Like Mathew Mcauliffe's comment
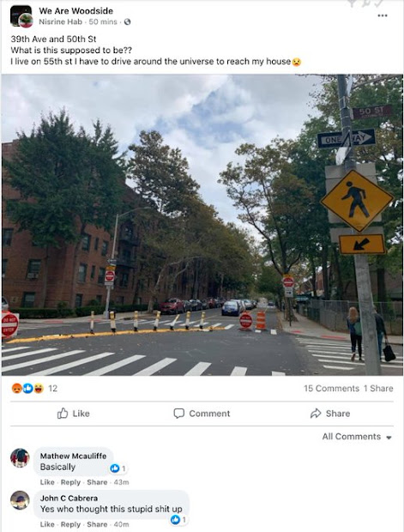This screenshot has height=532, width=404. click(47, 482)
